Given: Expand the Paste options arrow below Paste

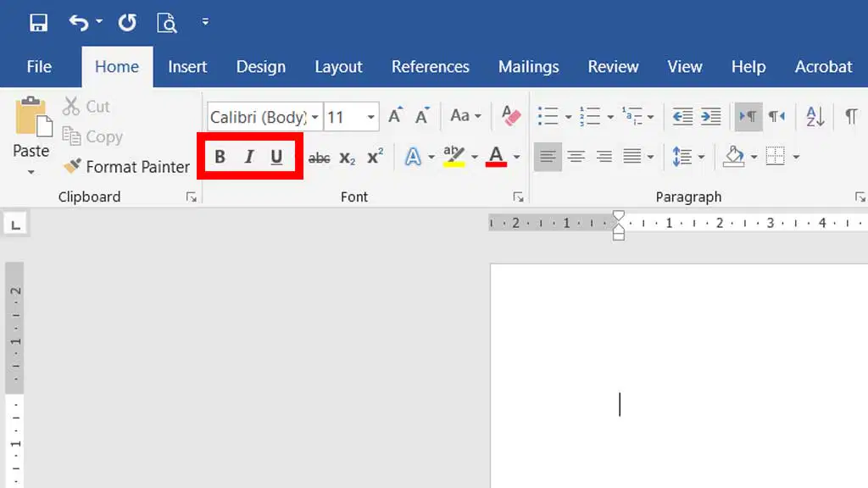Looking at the screenshot, I should (x=31, y=173).
